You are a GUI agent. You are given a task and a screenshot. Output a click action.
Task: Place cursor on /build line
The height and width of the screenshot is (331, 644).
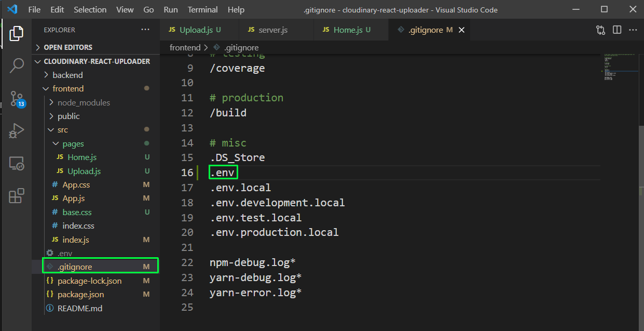click(228, 113)
